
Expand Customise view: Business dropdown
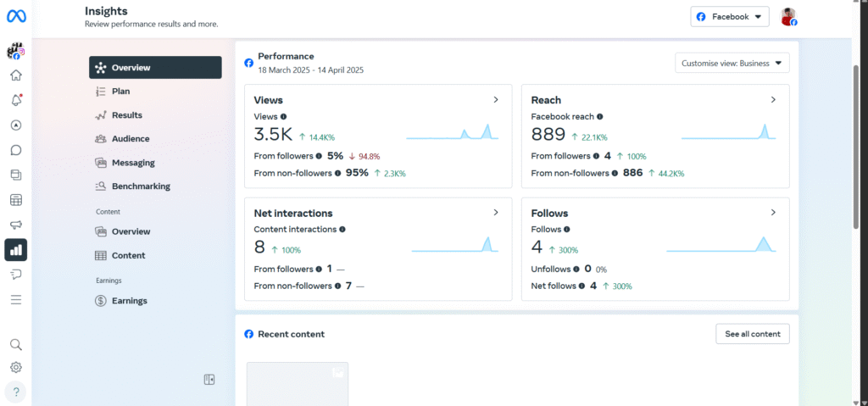732,63
